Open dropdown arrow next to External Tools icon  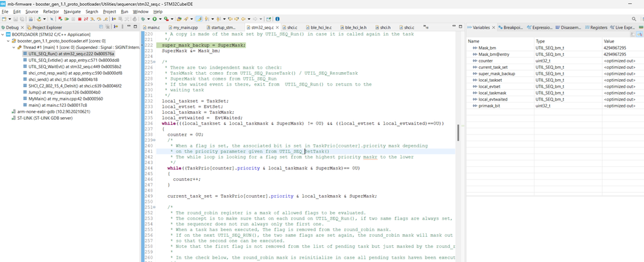(172, 19)
